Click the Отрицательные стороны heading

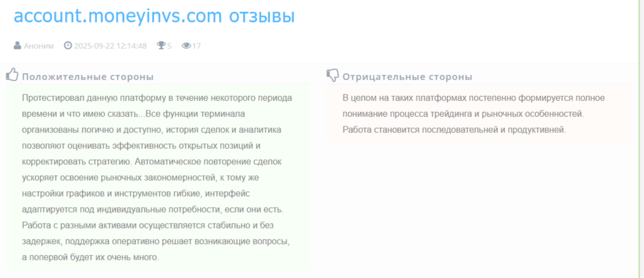(407, 77)
